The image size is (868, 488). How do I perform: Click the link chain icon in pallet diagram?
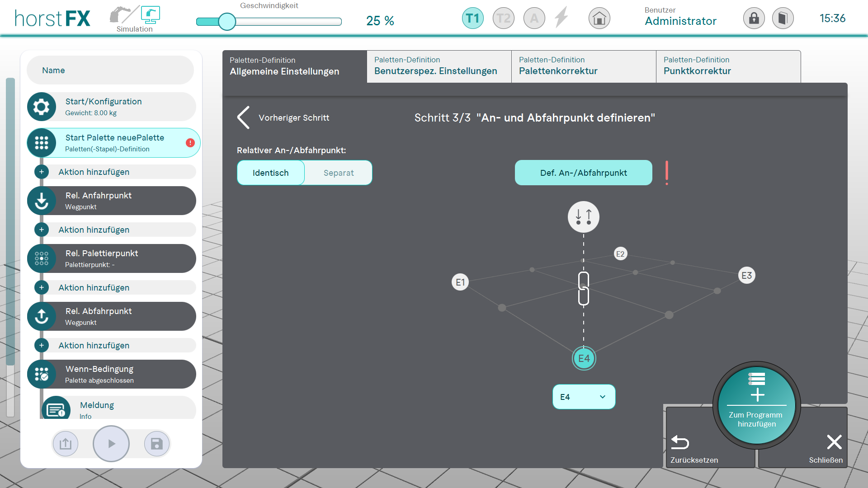pyautogui.click(x=584, y=288)
